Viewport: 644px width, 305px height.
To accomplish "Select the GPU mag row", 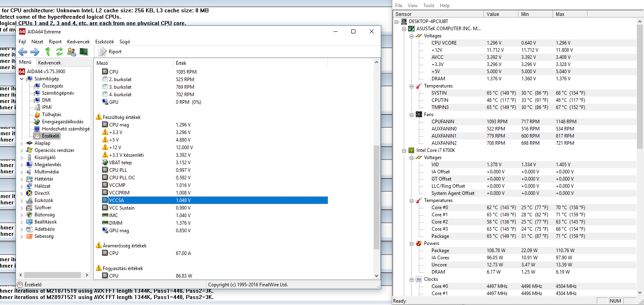I will (215, 231).
